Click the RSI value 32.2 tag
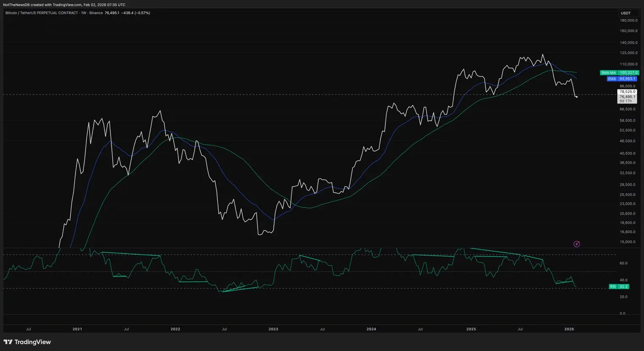 pyautogui.click(x=624, y=287)
